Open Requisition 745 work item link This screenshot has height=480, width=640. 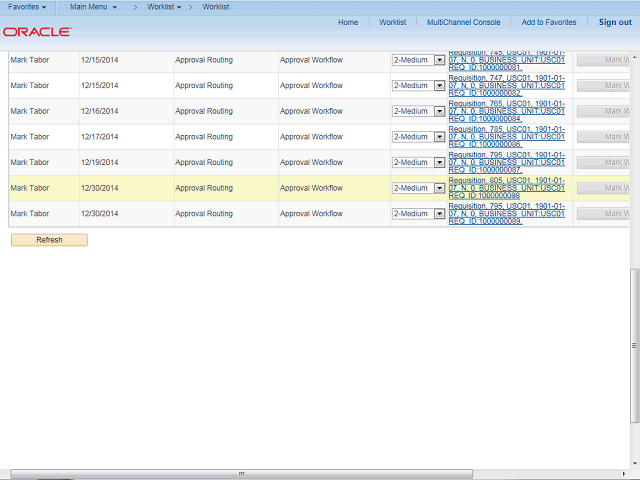pyautogui.click(x=507, y=61)
